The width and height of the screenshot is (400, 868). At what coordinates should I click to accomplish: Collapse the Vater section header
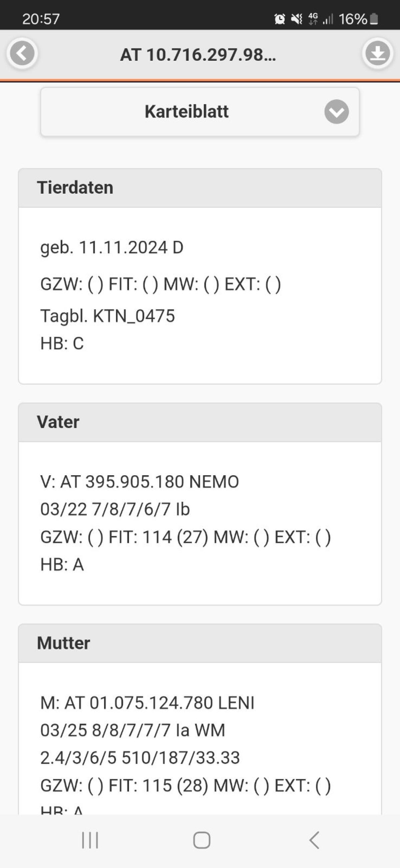point(200,422)
